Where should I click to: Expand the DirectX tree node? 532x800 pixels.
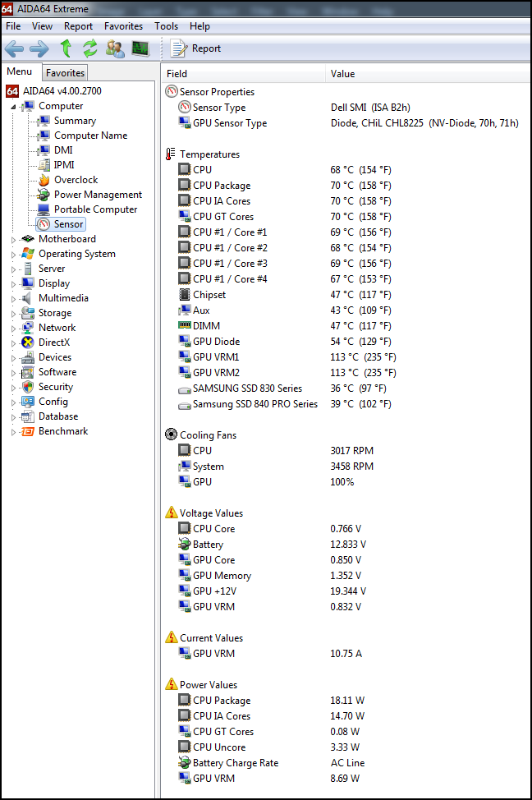coord(13,343)
